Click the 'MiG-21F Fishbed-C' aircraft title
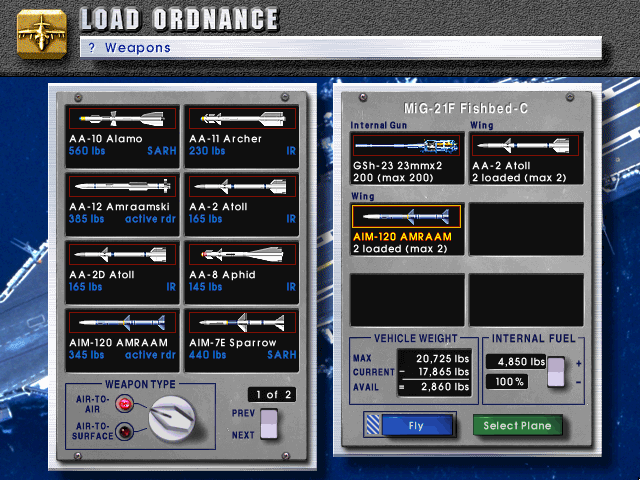Viewport: 640px width, 480px height. tap(466, 108)
